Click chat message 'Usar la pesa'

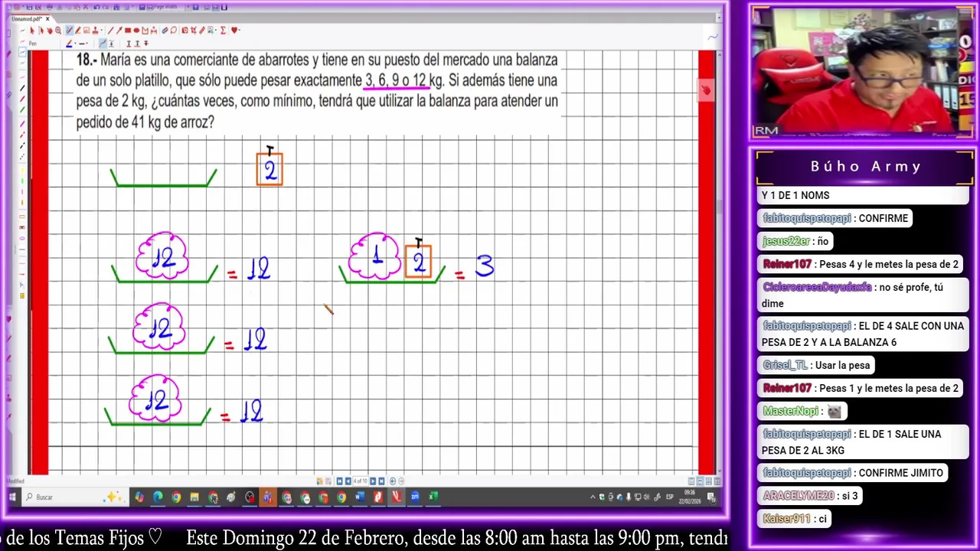pyautogui.click(x=842, y=365)
